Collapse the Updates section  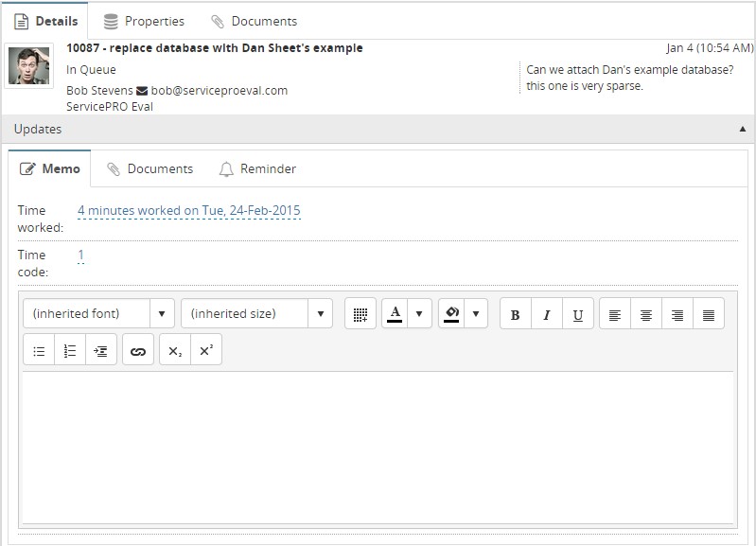[741, 130]
